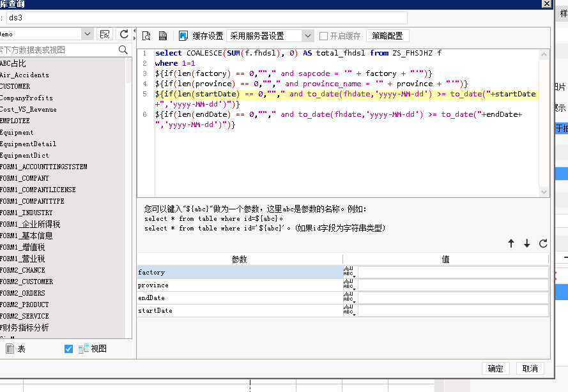
Task: Select the FORM2_CUSTOMER table
Action: pos(26,282)
